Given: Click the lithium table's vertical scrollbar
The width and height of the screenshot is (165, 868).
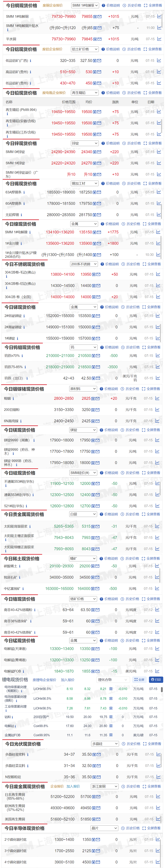Looking at the screenshot, I should click(x=162, y=690).
